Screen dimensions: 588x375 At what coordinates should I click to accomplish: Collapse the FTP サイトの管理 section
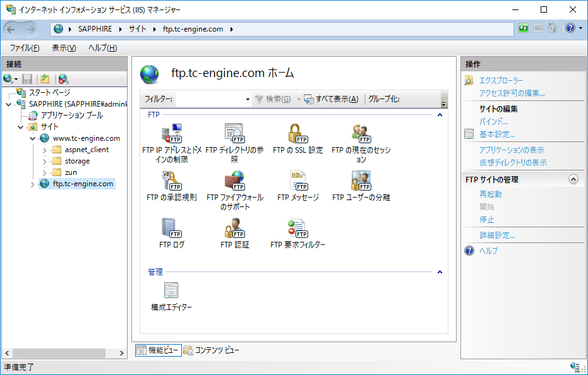(573, 179)
